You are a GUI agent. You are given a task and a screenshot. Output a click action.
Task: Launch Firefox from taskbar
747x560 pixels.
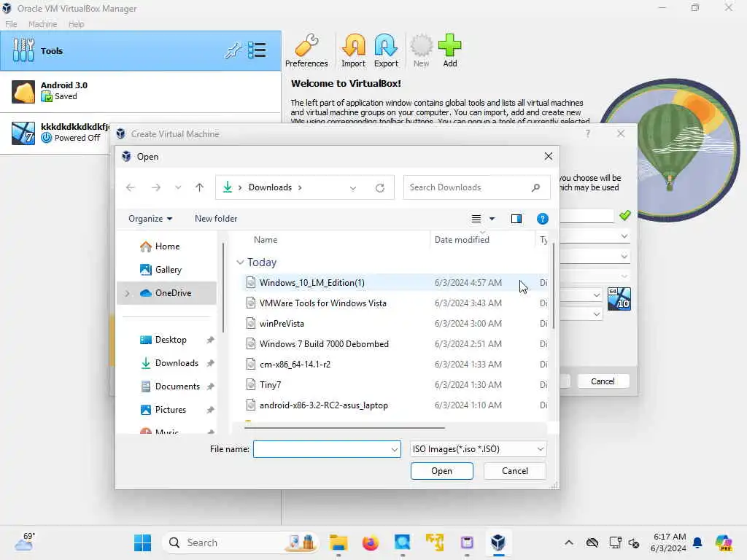(370, 542)
